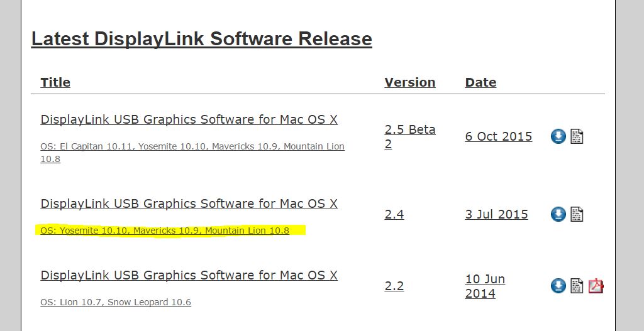Open release notes document icon for version 2.2

577,286
